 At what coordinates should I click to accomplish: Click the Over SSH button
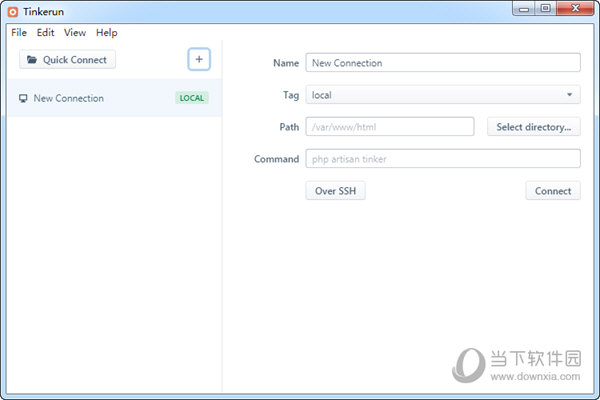[x=335, y=191]
